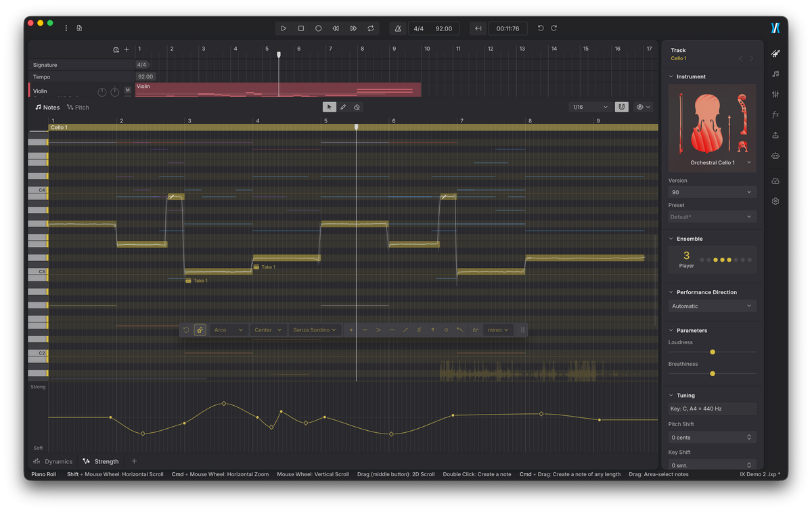The height and width of the screenshot is (512, 812).
Task: Click the slur arc articulation icon
Action: click(392, 330)
